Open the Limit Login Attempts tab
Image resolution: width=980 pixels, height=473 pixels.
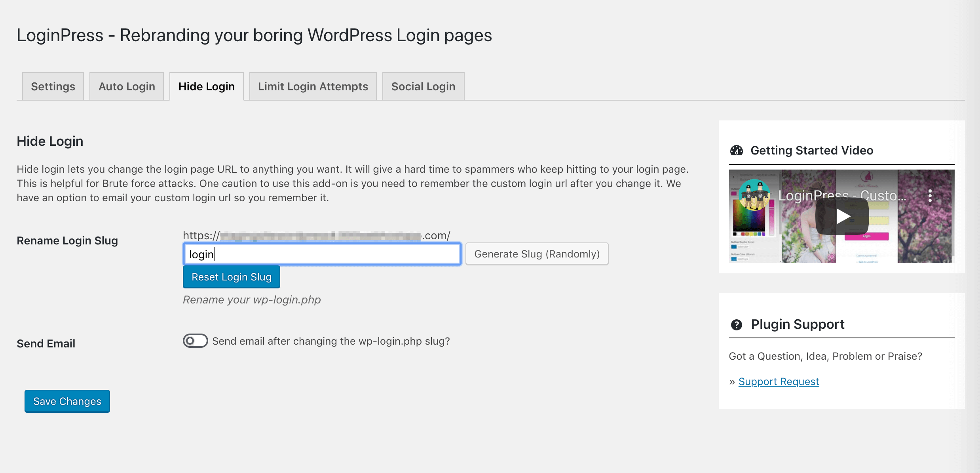click(313, 86)
